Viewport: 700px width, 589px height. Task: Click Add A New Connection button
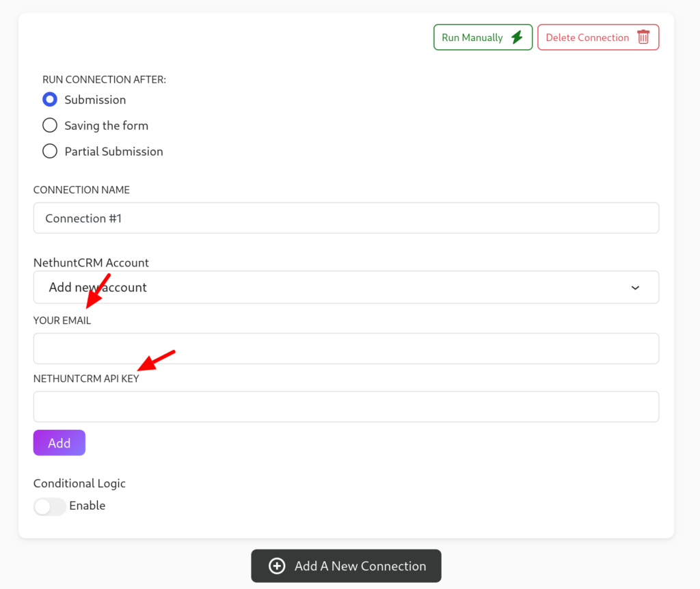[346, 566]
